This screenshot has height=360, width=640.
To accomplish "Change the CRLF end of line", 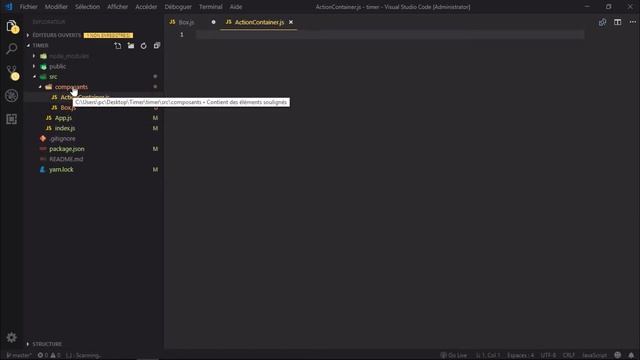I will tap(568, 355).
